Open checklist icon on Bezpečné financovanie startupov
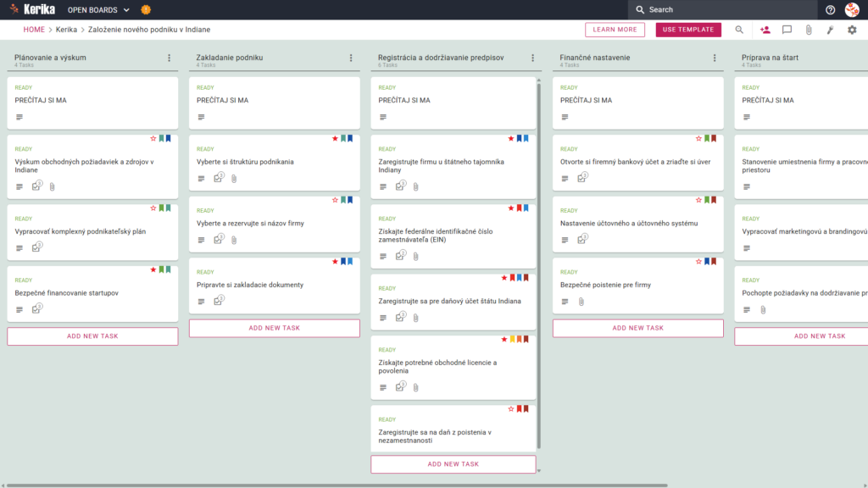868x488 pixels. [x=36, y=308]
